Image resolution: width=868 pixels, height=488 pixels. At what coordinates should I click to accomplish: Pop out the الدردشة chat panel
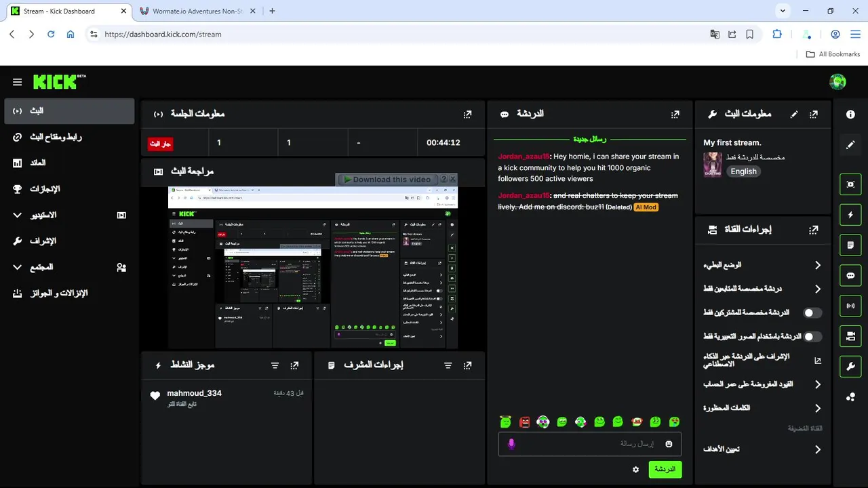[x=675, y=115]
